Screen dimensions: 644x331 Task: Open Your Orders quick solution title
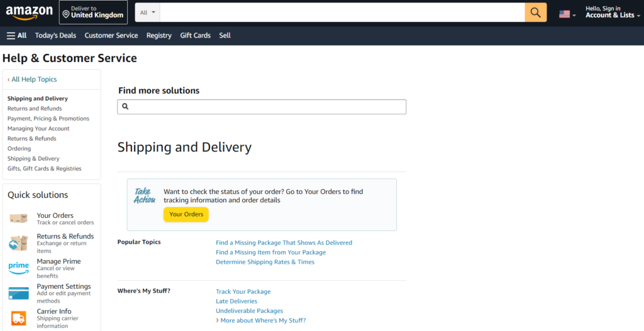coord(55,215)
